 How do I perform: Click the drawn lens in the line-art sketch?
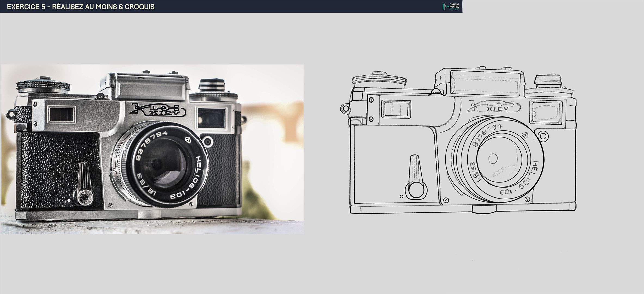pos(495,160)
